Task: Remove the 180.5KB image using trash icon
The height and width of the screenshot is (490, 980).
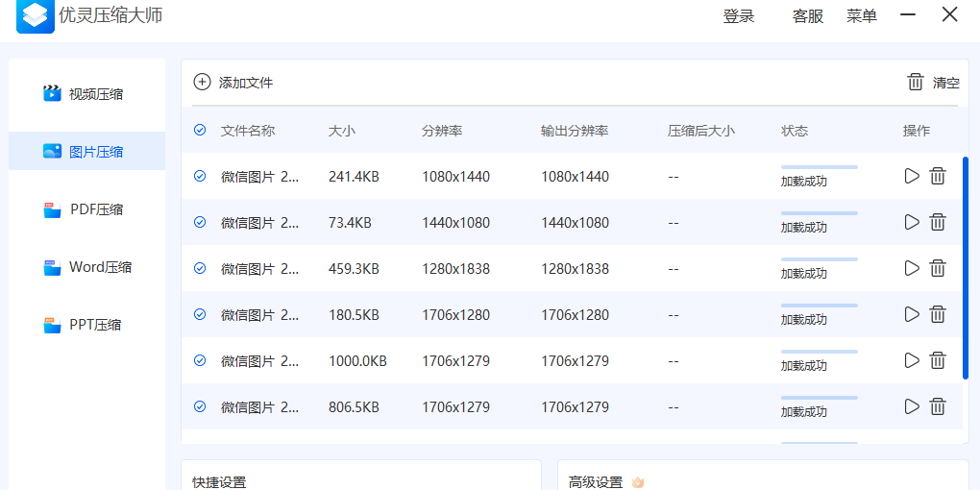Action: (x=938, y=314)
